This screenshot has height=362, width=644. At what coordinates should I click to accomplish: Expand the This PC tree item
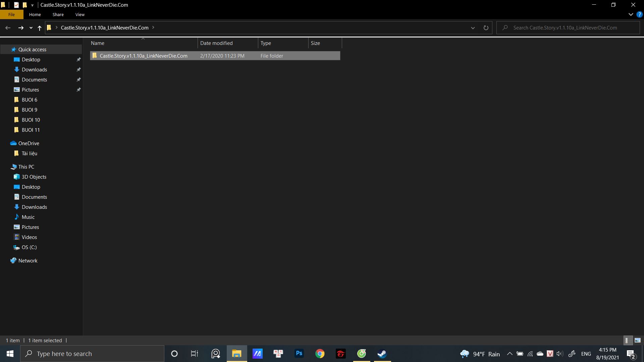(6, 167)
